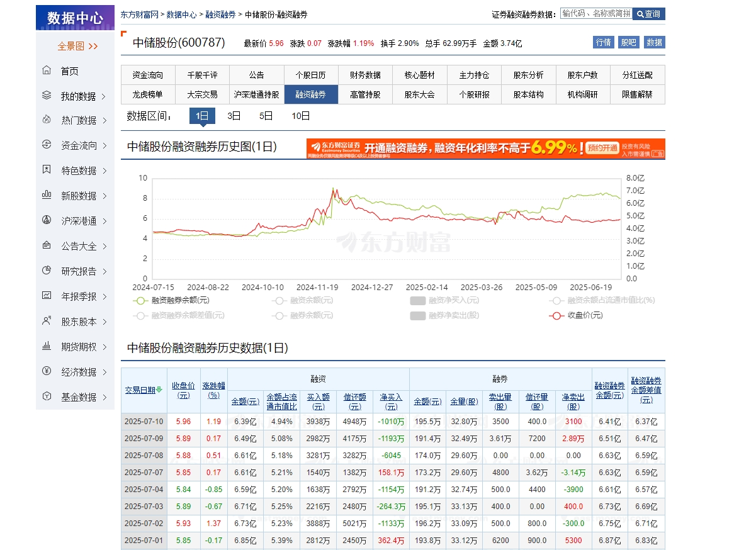The height and width of the screenshot is (550, 756).
Task: Toggle the 收盘价(元) legend series
Action: (x=575, y=315)
